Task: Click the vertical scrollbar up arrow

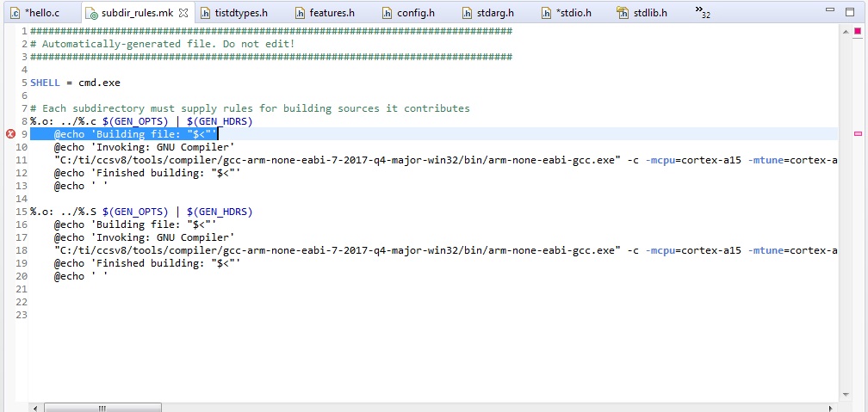Action: pyautogui.click(x=846, y=32)
